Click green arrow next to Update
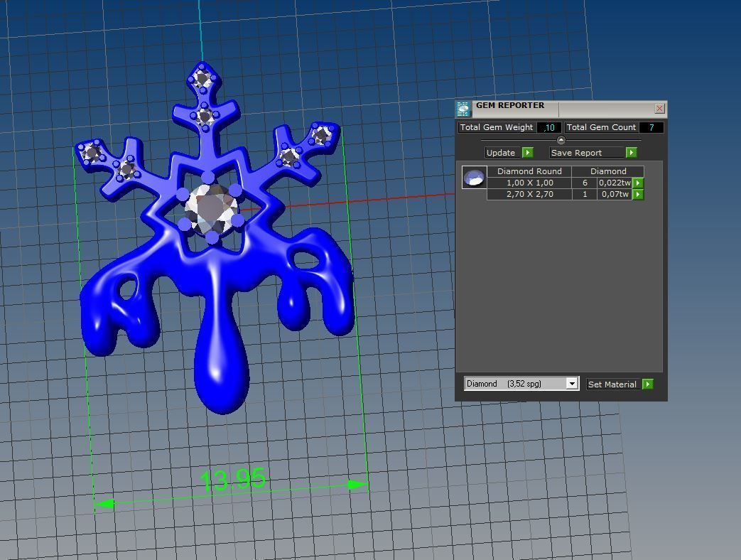Viewport: 741px width, 560px height. (x=528, y=153)
